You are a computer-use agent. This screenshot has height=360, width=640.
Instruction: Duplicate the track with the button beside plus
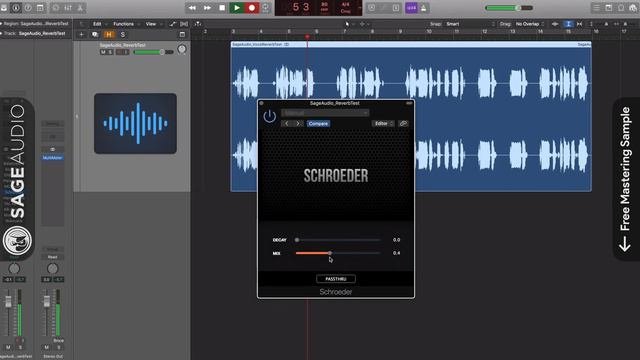click(95, 35)
